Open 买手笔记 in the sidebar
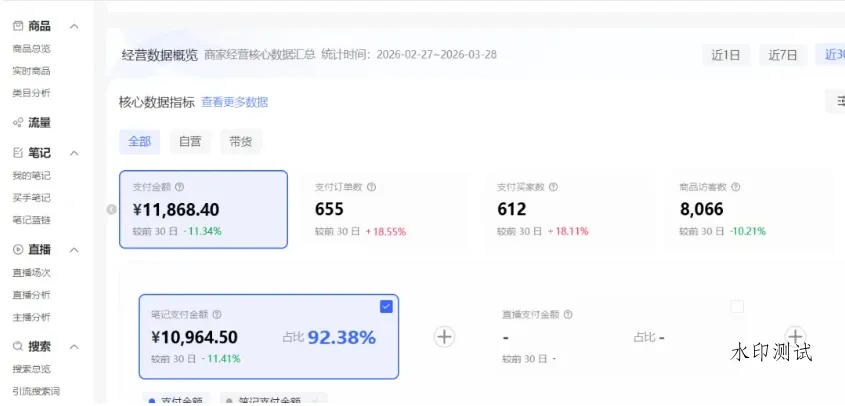The width and height of the screenshot is (845, 406). pos(31,198)
